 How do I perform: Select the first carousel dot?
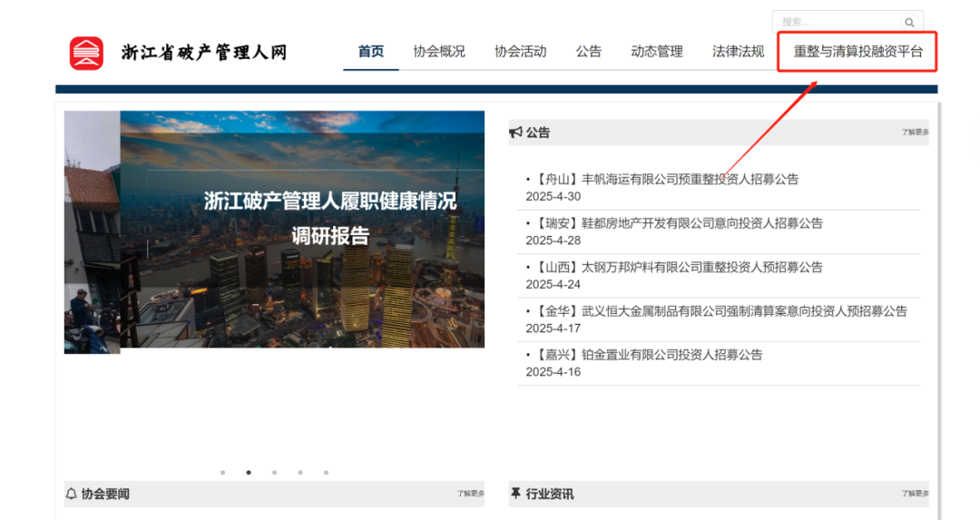click(222, 473)
